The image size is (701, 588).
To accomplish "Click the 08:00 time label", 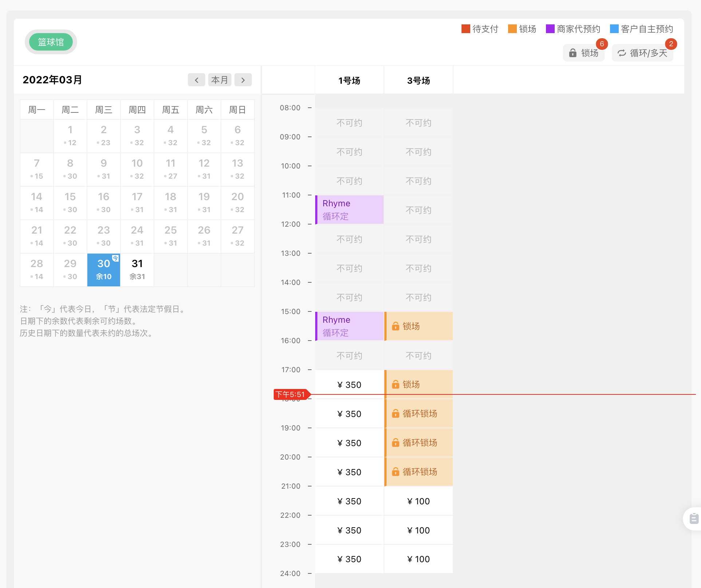I will pyautogui.click(x=290, y=108).
